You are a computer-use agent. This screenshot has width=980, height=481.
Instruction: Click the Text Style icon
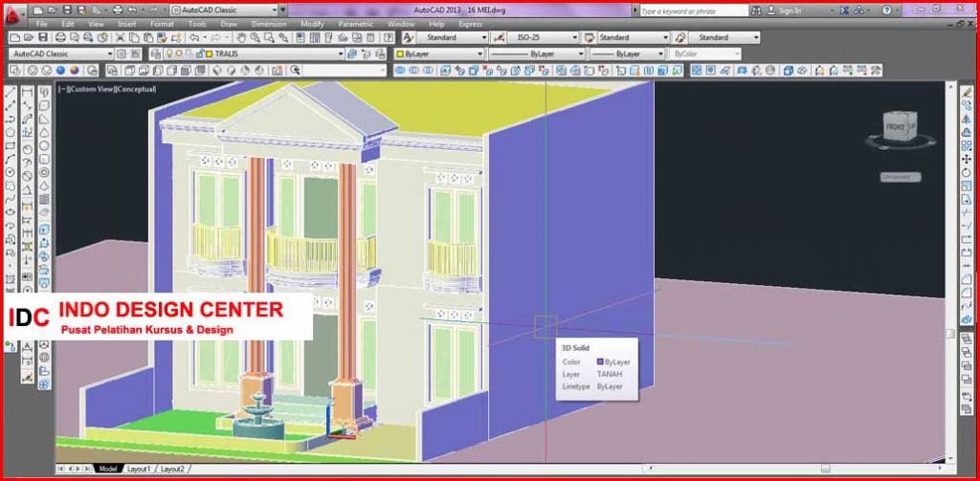pos(408,37)
